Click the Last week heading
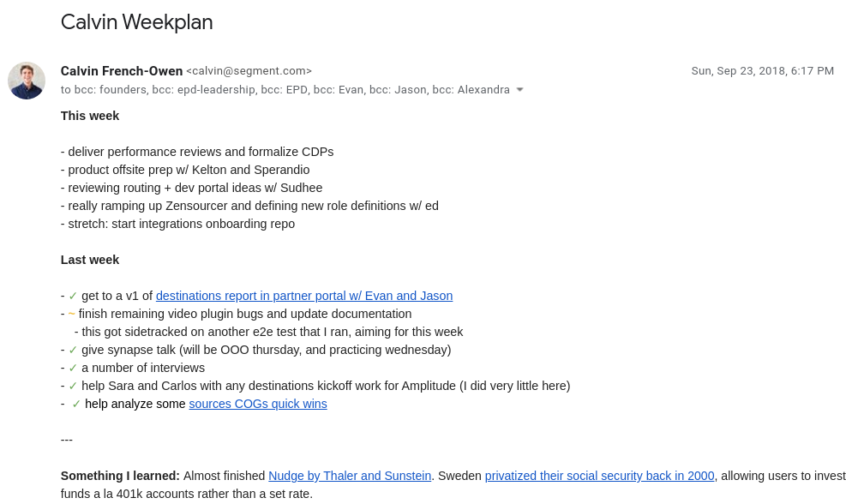Image resolution: width=846 pixels, height=504 pixels. [x=89, y=260]
